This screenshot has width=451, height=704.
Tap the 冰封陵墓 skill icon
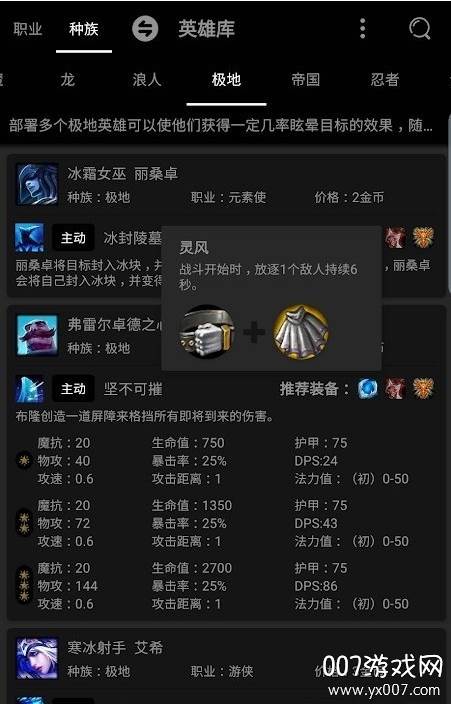coord(30,238)
